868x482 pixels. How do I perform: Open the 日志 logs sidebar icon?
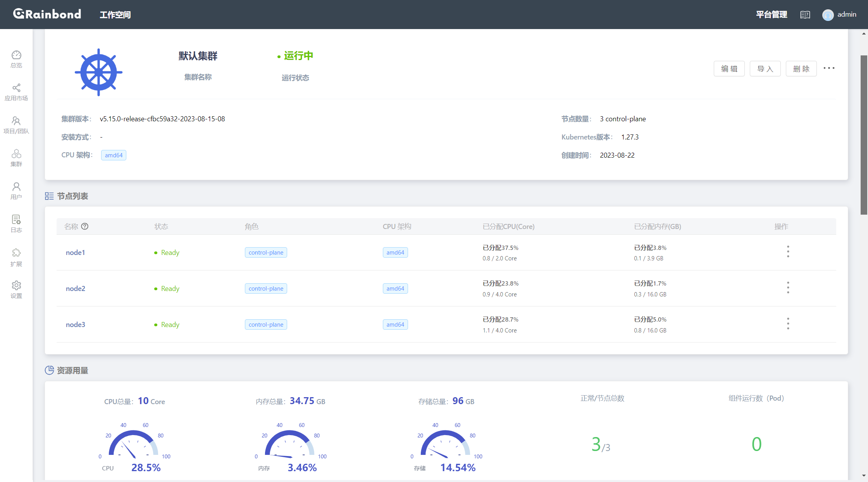(16, 224)
